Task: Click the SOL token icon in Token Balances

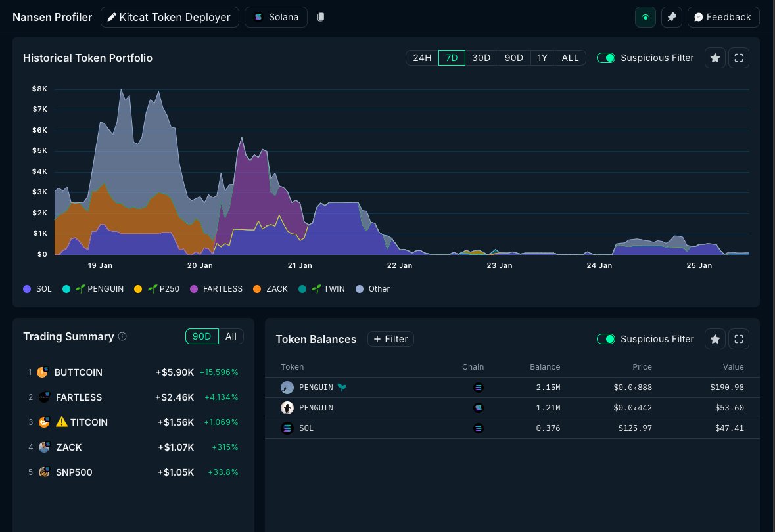Action: tap(287, 428)
